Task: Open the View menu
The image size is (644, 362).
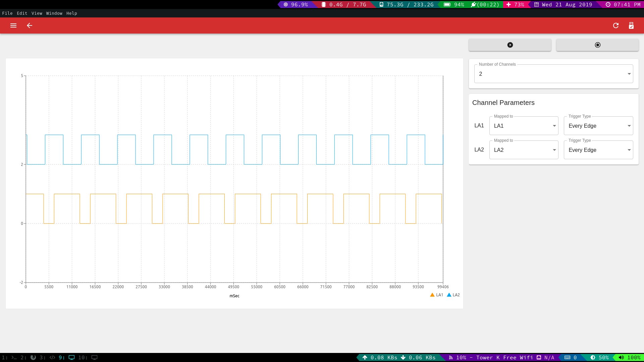Action: pos(37,13)
